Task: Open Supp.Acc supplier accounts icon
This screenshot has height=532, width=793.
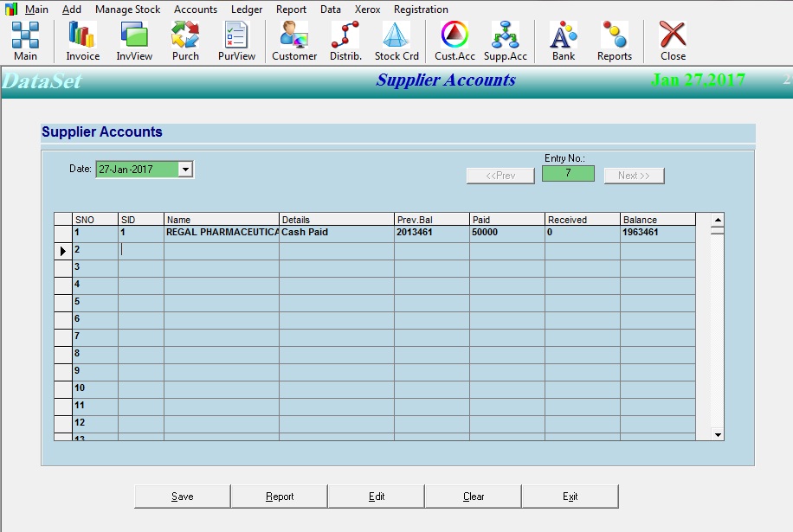Action: [506, 41]
